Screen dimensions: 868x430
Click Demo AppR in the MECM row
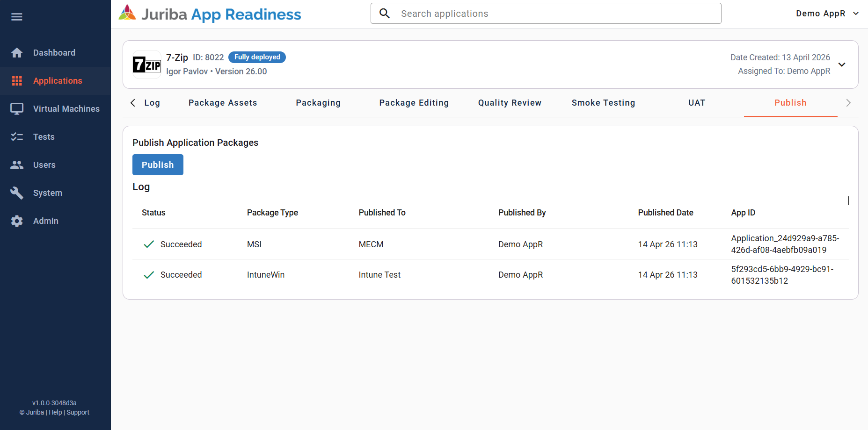520,244
